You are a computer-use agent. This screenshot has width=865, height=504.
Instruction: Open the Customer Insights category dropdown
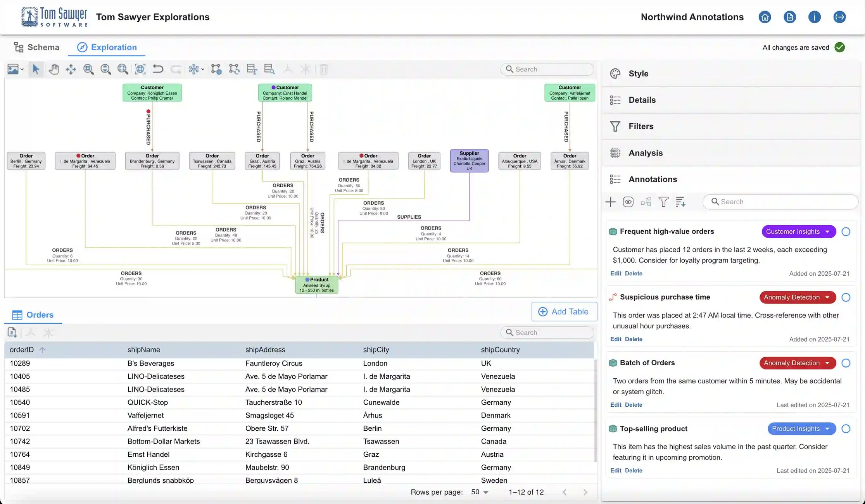798,231
